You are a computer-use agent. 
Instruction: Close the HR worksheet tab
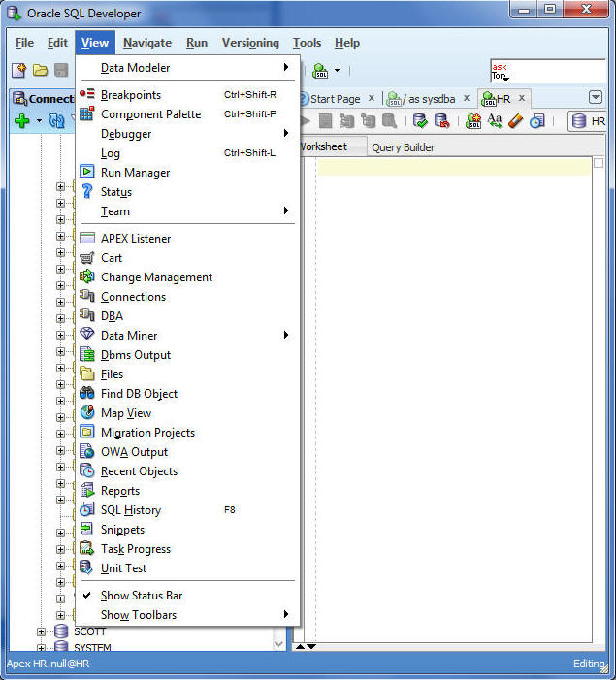[x=521, y=98]
